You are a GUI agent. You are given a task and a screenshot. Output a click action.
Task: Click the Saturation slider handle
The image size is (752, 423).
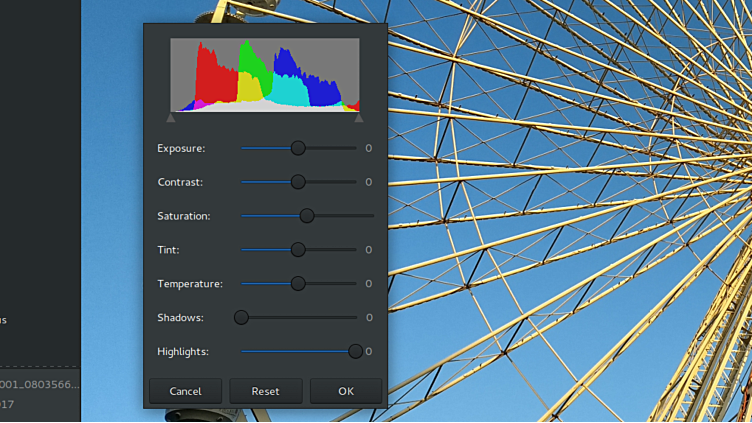click(x=307, y=216)
